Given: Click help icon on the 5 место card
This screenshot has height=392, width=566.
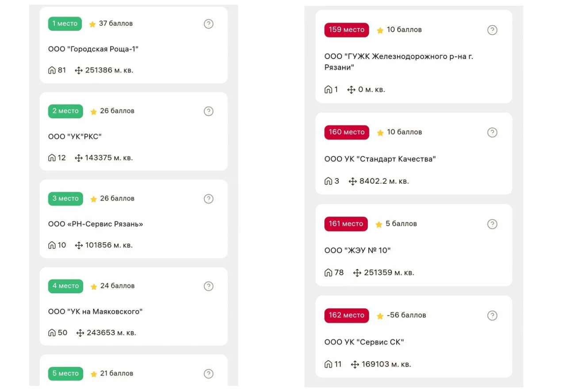Looking at the screenshot, I should pyautogui.click(x=209, y=374).
